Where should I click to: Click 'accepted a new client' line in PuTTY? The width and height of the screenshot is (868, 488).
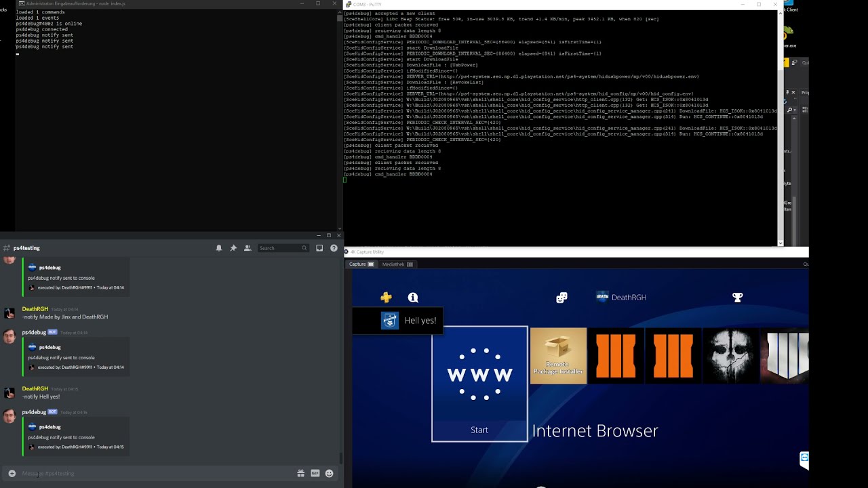coord(390,13)
